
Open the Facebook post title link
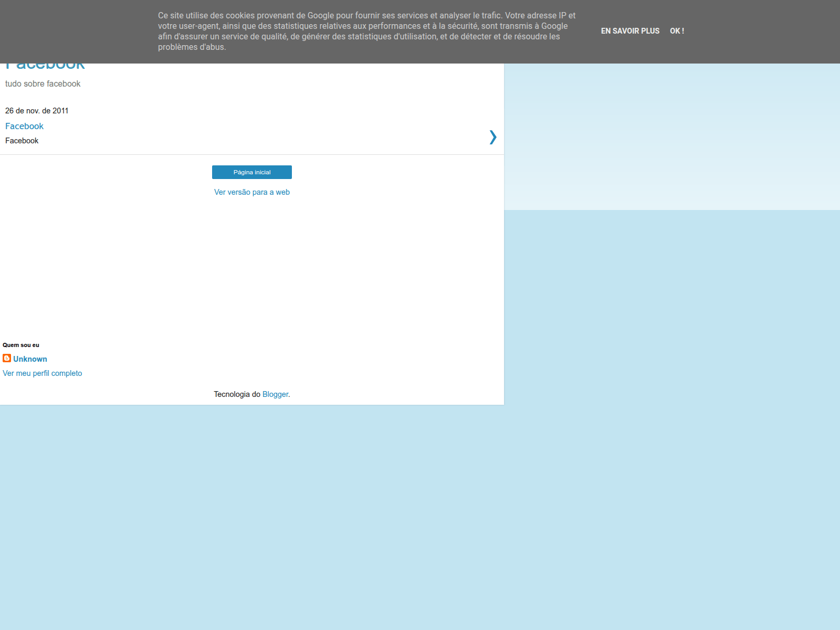click(x=24, y=126)
